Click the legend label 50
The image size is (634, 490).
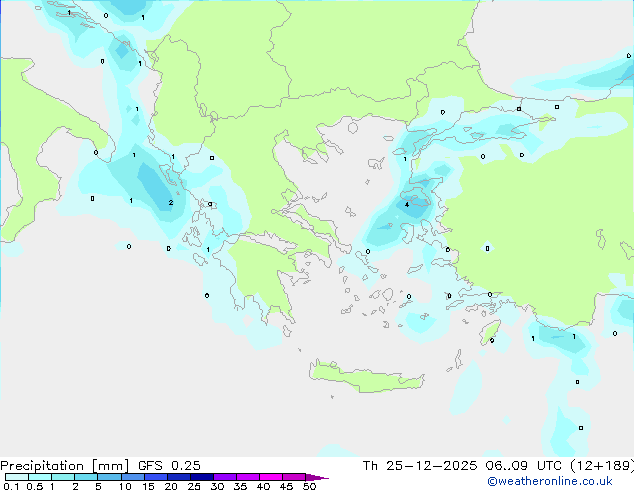coord(310,486)
